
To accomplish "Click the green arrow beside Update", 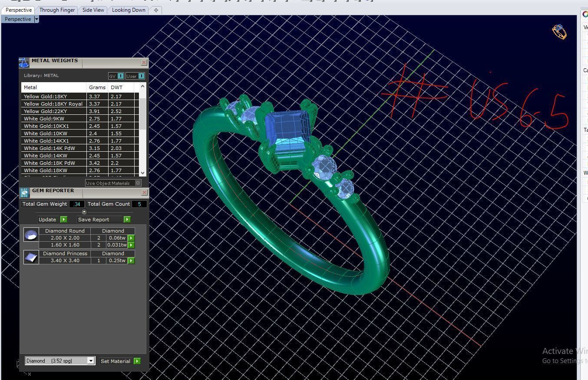I will [64, 220].
